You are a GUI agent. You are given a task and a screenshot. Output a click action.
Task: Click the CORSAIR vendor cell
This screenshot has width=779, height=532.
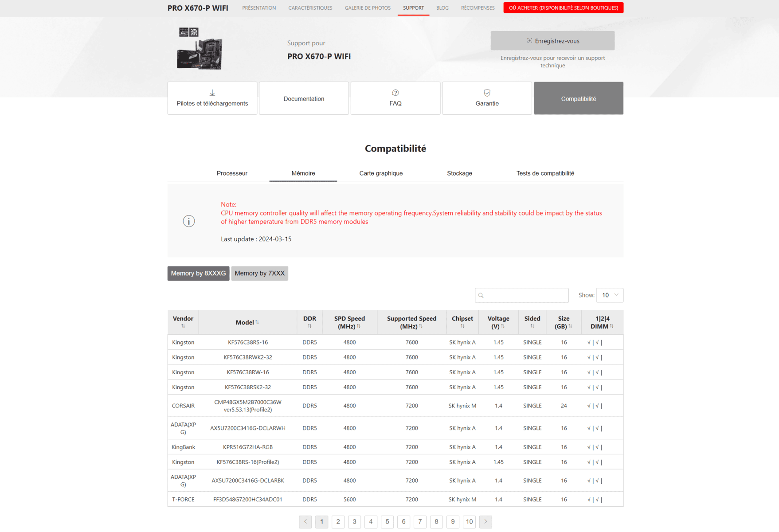[183, 406]
